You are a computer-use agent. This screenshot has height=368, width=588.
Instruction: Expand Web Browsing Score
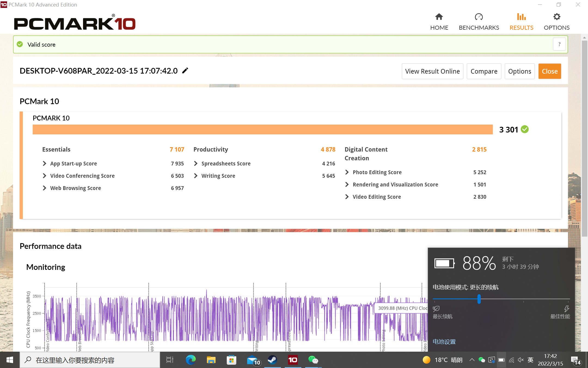(x=45, y=188)
